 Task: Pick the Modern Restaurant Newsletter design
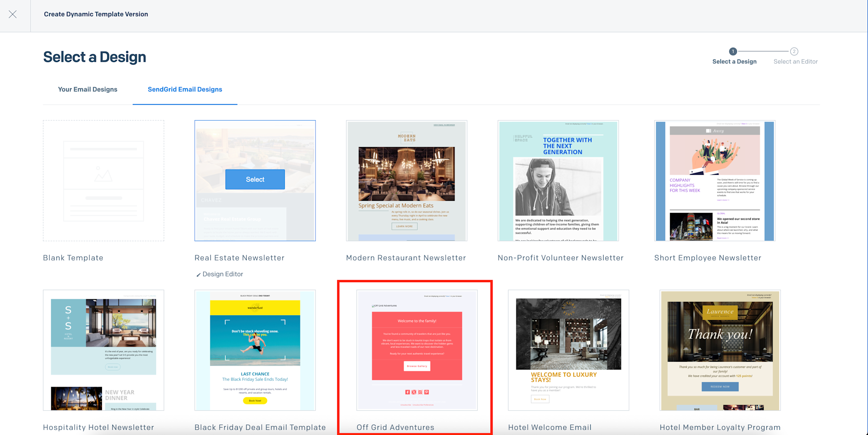pos(406,180)
